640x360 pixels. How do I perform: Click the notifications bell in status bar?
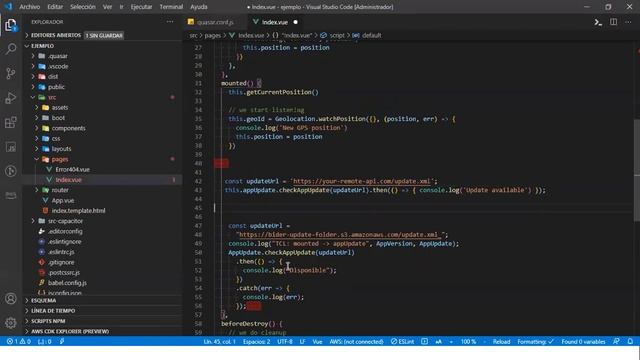tap(630, 342)
